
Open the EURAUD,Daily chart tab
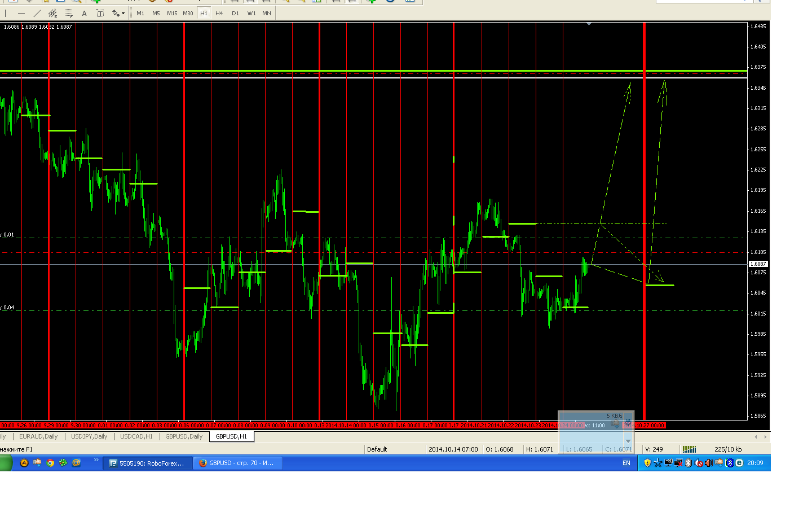tap(38, 436)
